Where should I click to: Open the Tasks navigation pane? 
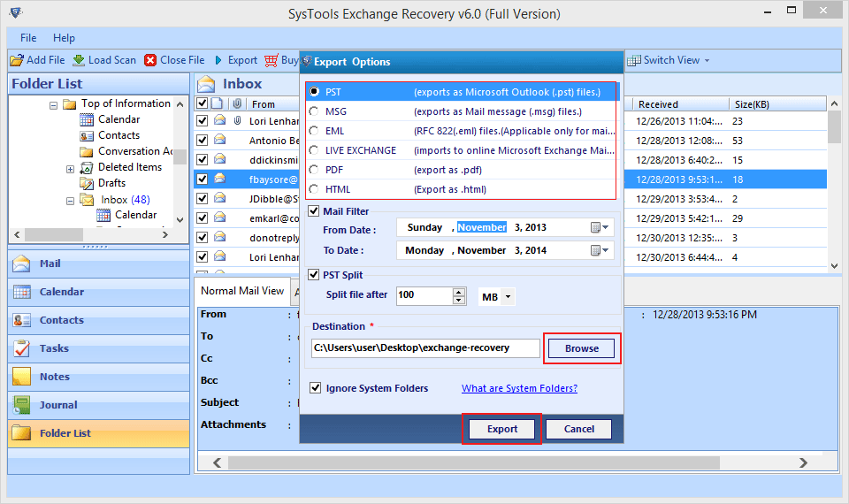click(x=53, y=348)
